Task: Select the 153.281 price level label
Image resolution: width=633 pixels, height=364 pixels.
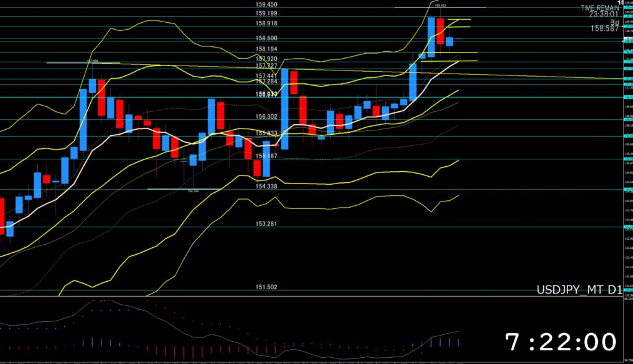Action: point(266,223)
